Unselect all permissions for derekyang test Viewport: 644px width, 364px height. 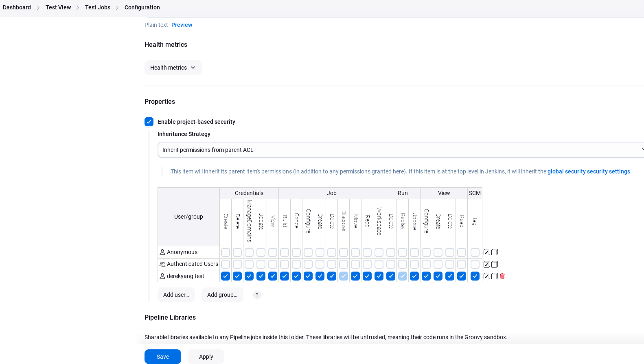coord(495,276)
